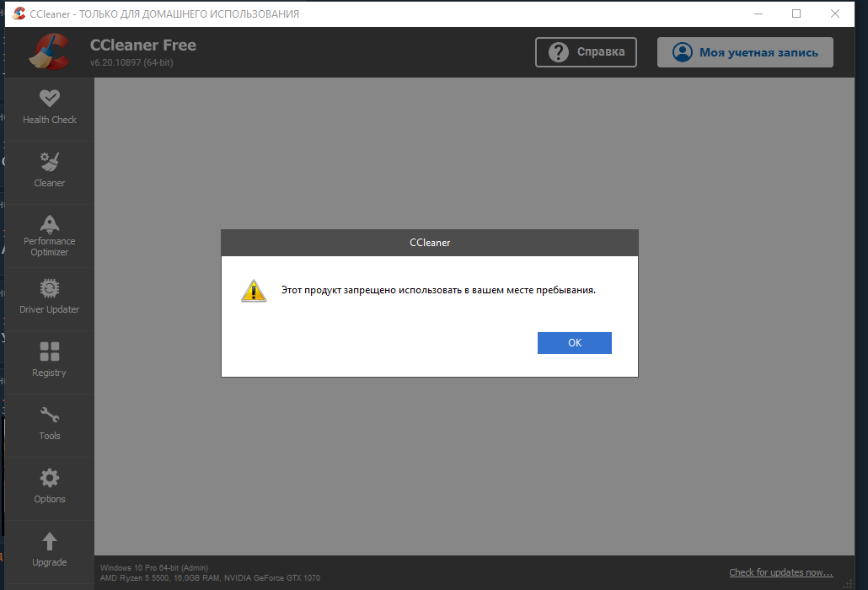Open the Cleaner section
The height and width of the screenshot is (590, 868).
coord(49,172)
